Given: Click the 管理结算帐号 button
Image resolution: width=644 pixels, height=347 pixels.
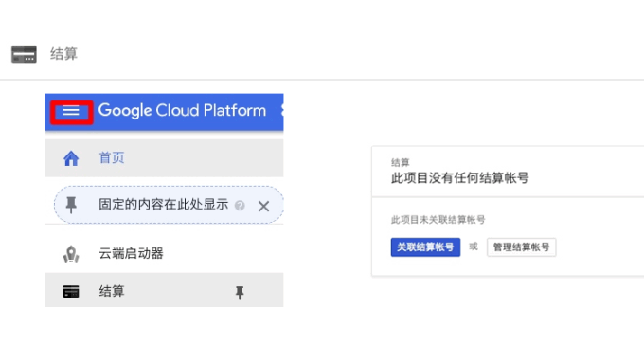Looking at the screenshot, I should pos(521,247).
